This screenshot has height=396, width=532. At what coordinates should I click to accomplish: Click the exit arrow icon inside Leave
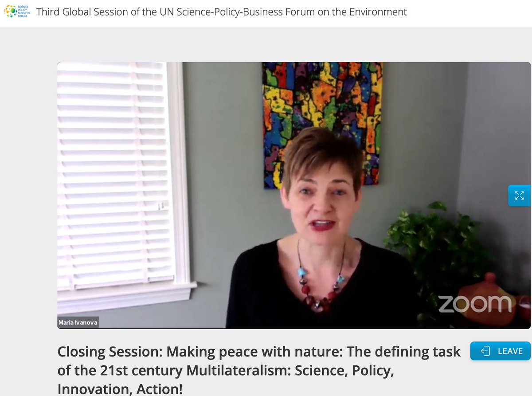485,351
